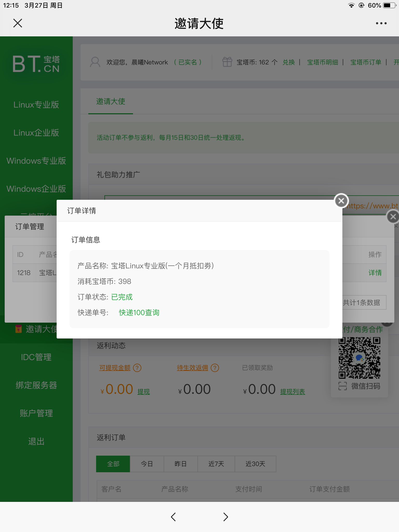Click the 客户名 column header
The width and height of the screenshot is (399, 532).
111,489
